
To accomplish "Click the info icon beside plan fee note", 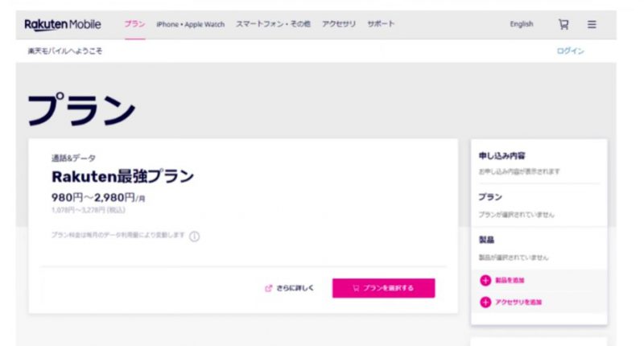I will pos(195,237).
